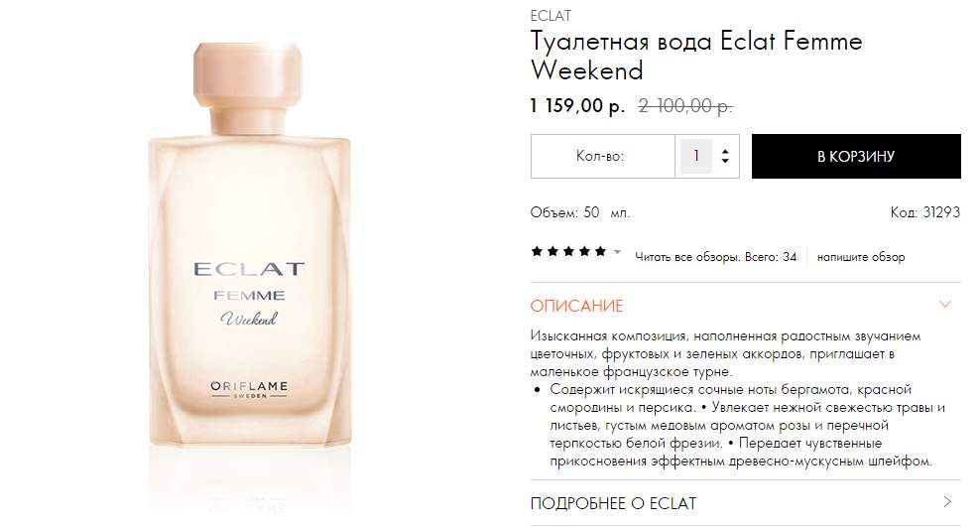Open the rating dropdown arrow beside the stars
This screenshot has height=528, width=980.
click(x=618, y=252)
